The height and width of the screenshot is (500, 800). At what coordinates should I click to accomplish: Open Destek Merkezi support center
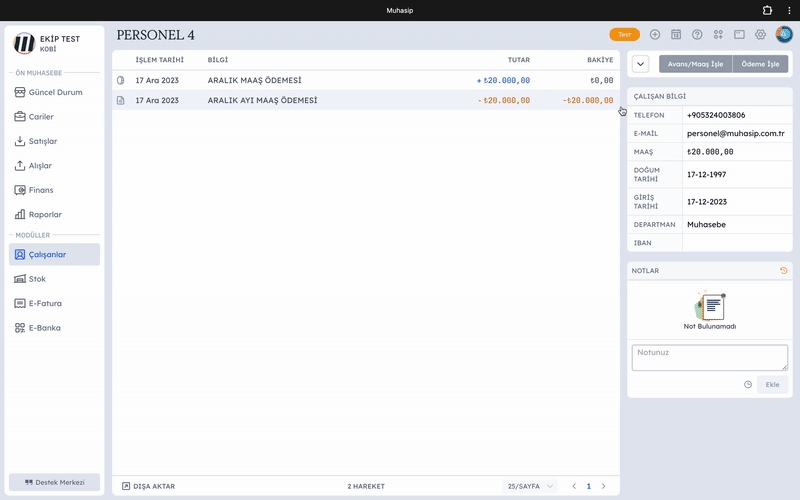(55, 482)
